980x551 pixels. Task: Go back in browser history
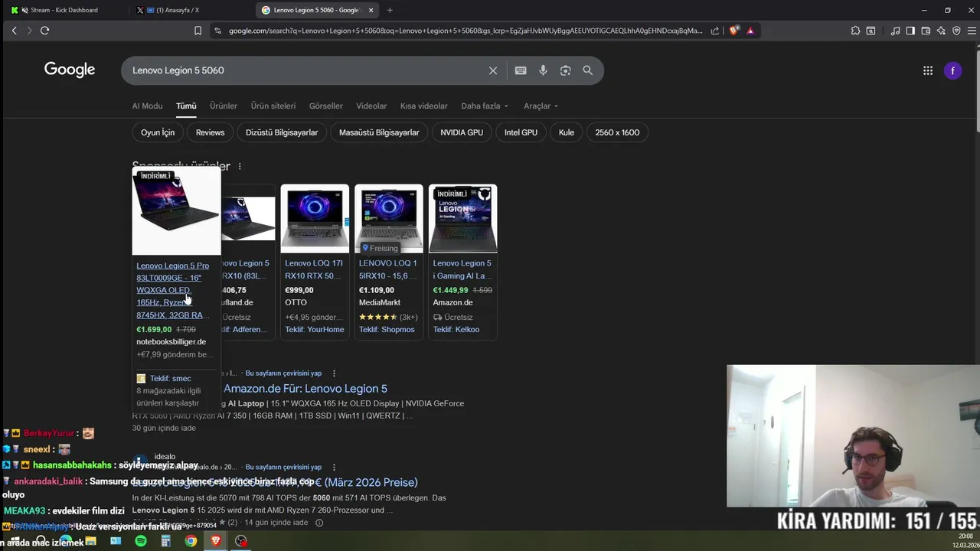14,31
